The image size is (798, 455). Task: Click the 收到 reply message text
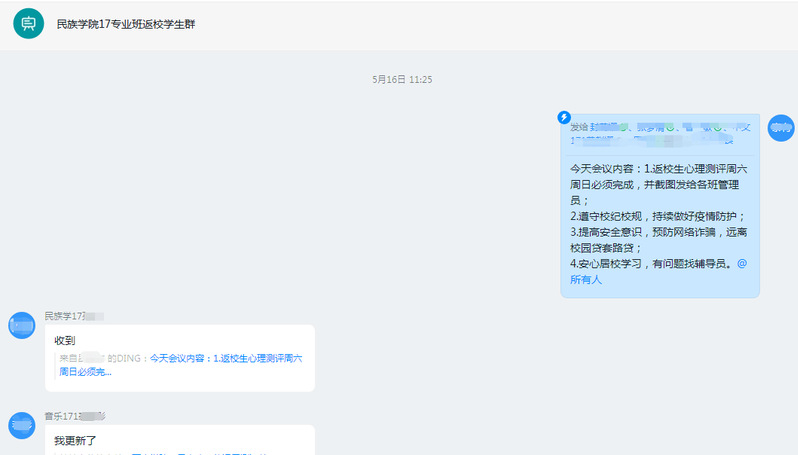[64, 340]
